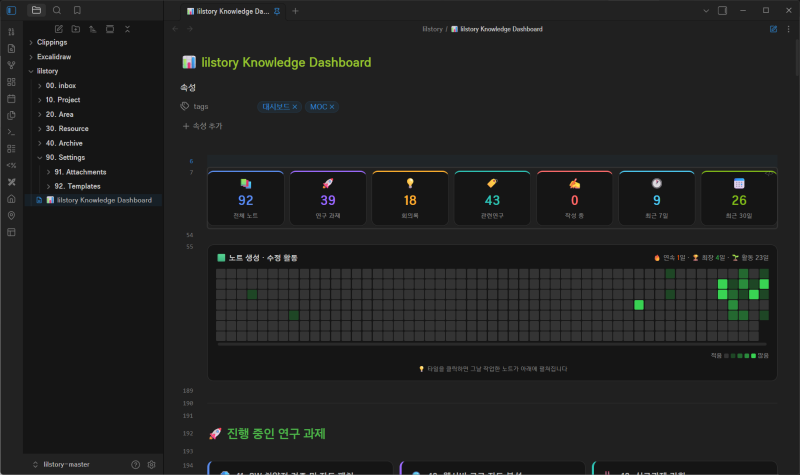This screenshot has height=475, width=800.
Task: Create a new folder icon
Action: click(x=76, y=29)
